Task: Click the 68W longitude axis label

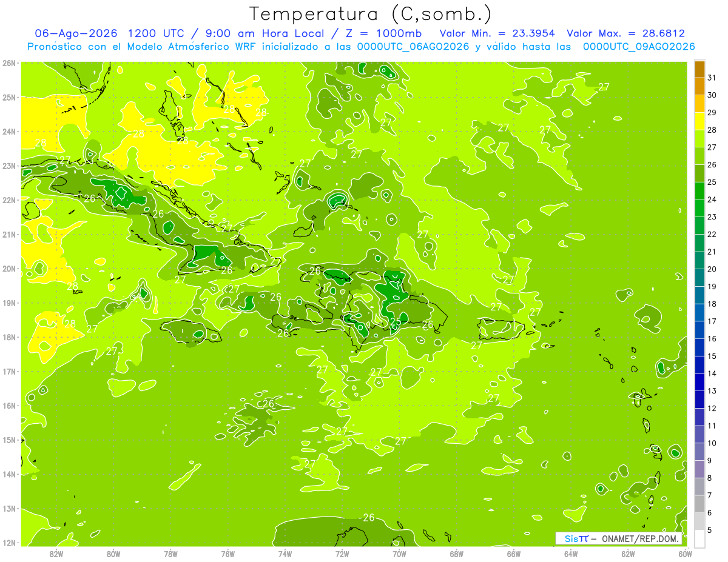Action: (456, 554)
